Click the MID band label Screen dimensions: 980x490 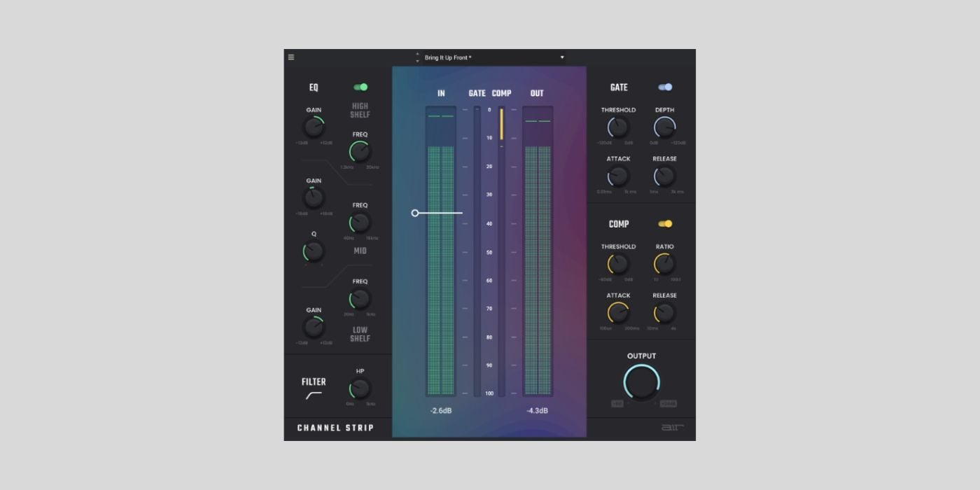click(360, 251)
